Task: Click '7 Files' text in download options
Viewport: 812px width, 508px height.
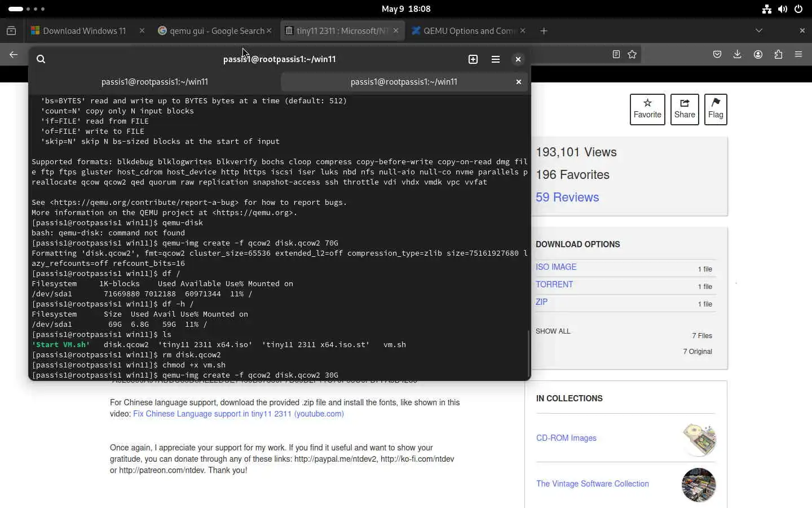Action: click(702, 336)
